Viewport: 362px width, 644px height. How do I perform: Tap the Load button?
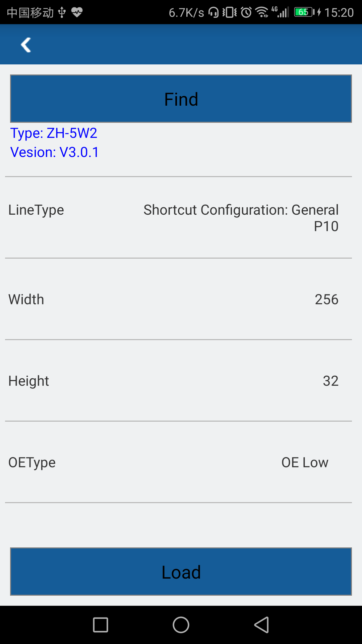point(181,572)
